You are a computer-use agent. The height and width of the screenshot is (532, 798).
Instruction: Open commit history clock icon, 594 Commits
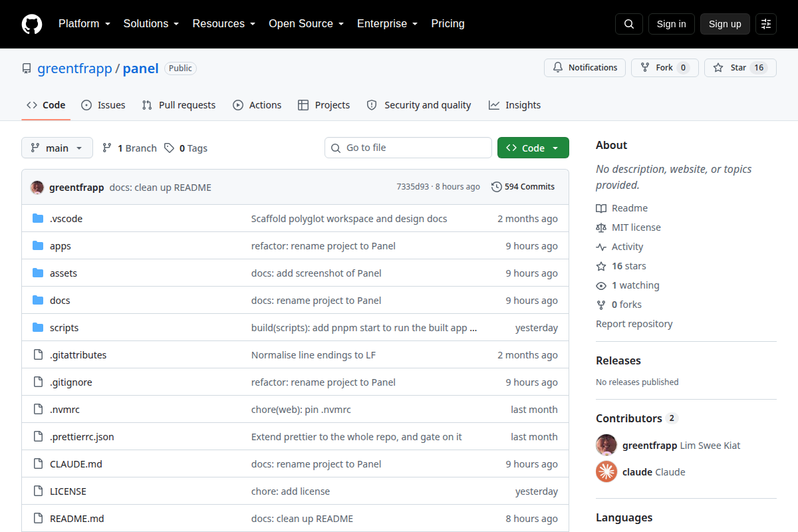tap(523, 187)
